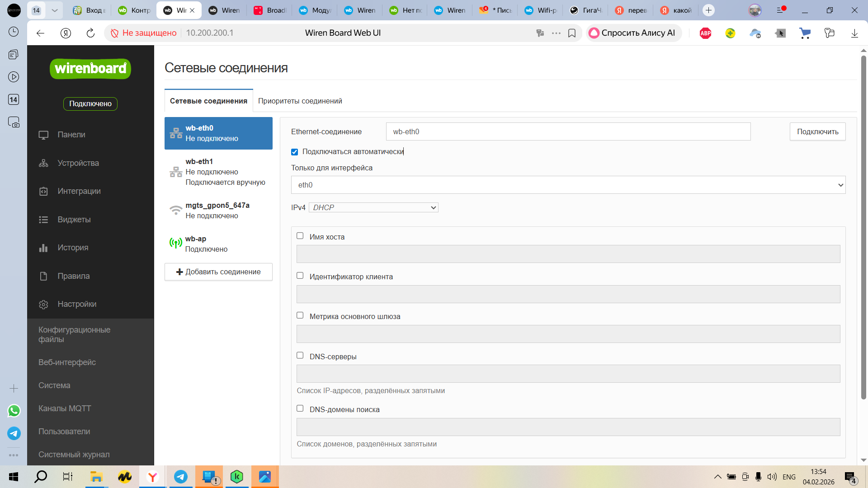Enable the DNS servers checkbox

point(300,356)
